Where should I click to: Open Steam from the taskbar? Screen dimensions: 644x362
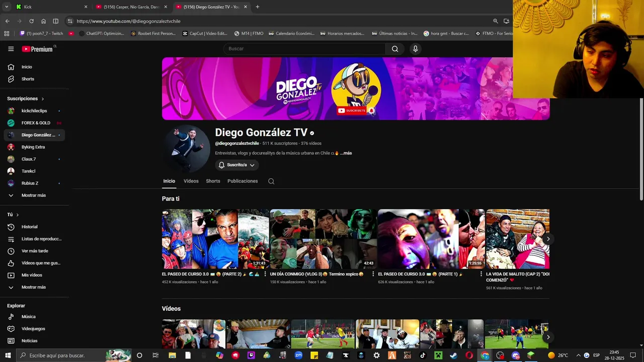(453, 355)
